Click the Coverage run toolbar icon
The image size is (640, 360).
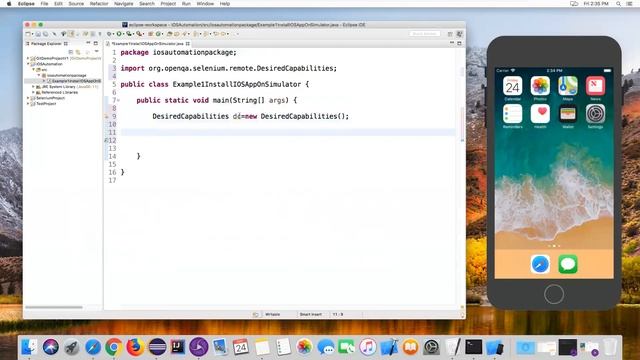point(129,34)
